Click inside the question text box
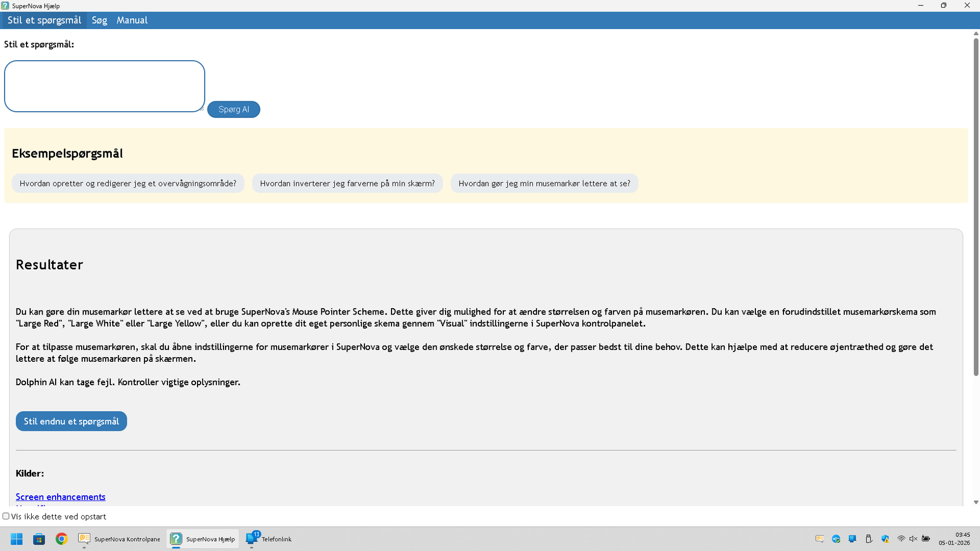Image resolution: width=980 pixels, height=551 pixels. pyautogui.click(x=104, y=86)
